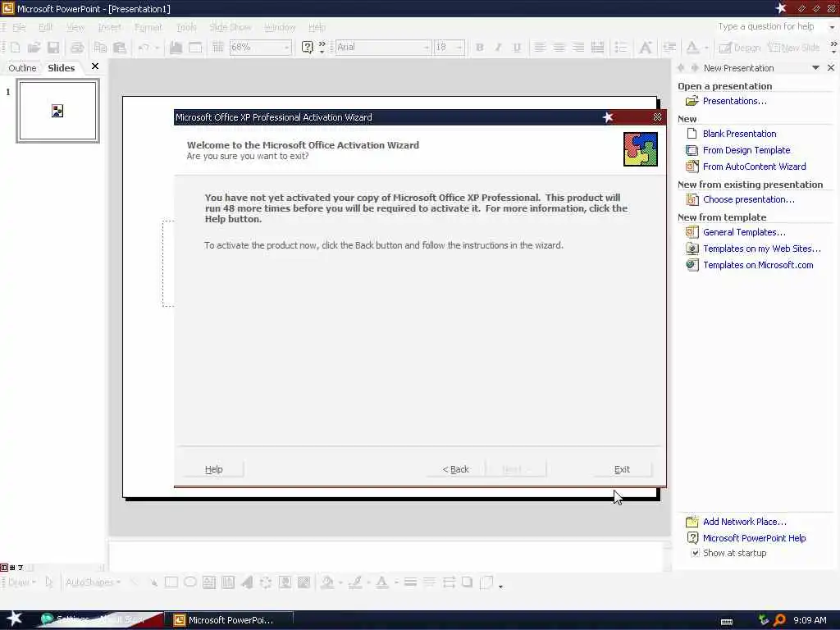
Task: Click the New document toolbar icon
Action: pos(15,47)
